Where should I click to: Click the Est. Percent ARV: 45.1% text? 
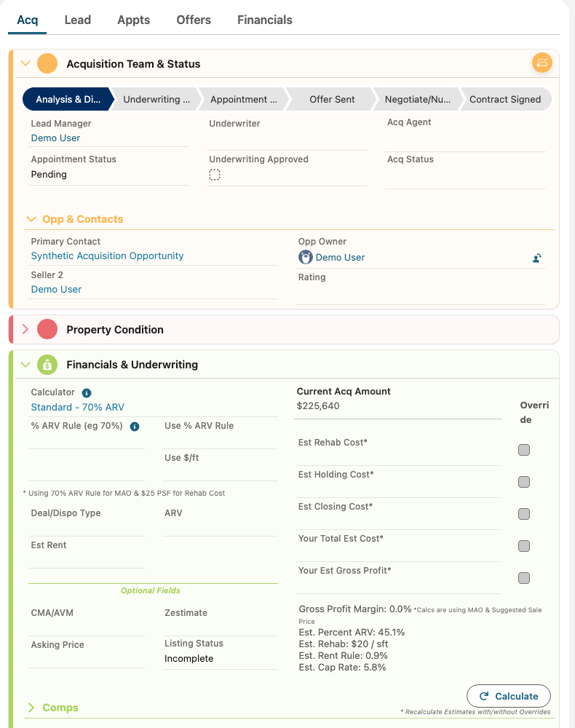pos(352,633)
